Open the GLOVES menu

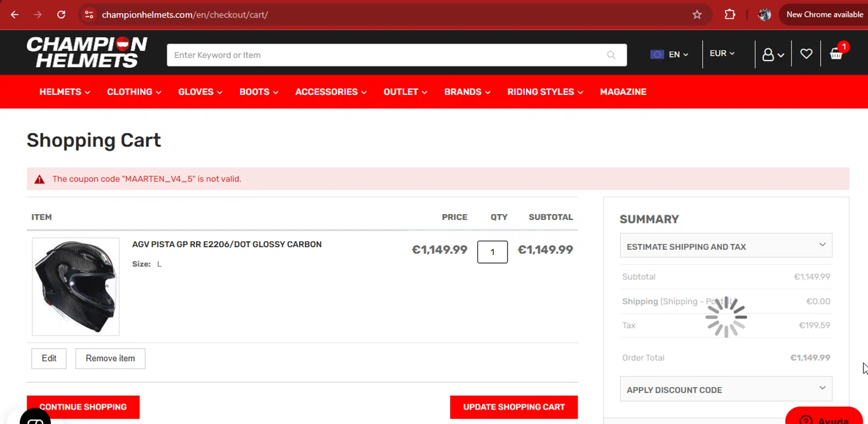tap(200, 92)
